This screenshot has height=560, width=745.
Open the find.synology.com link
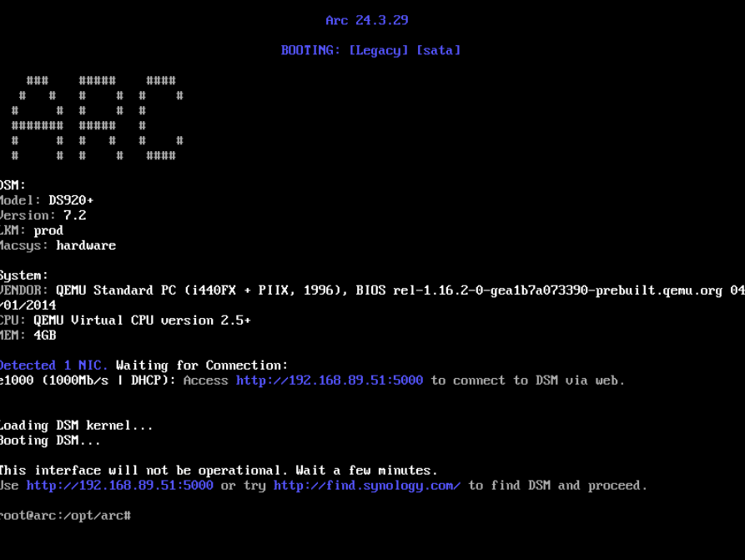click(x=366, y=486)
